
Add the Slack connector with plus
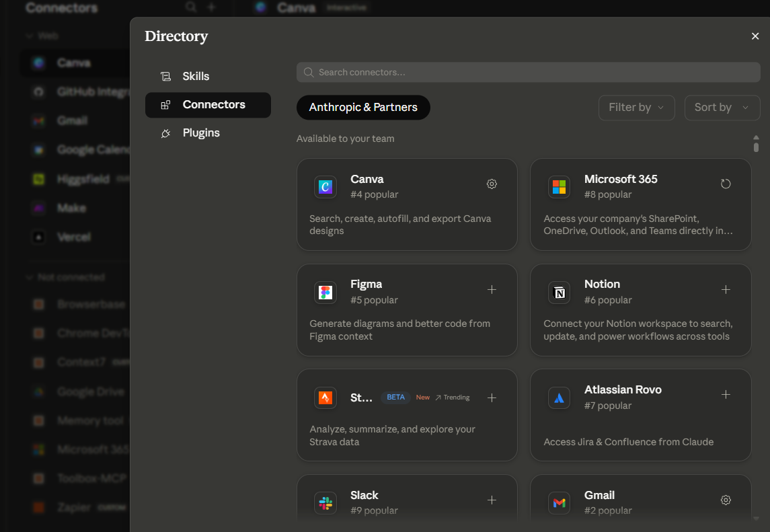(492, 500)
